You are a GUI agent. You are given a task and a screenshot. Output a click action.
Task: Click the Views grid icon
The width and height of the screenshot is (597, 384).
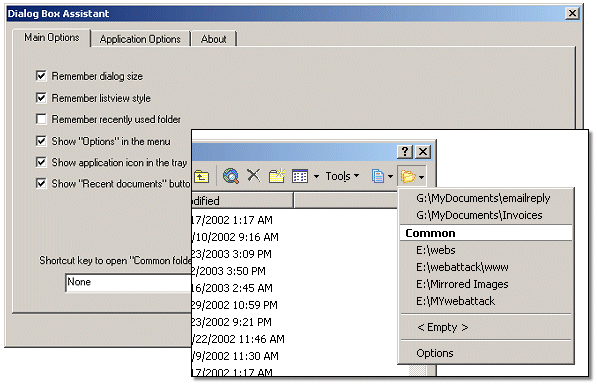[x=300, y=176]
